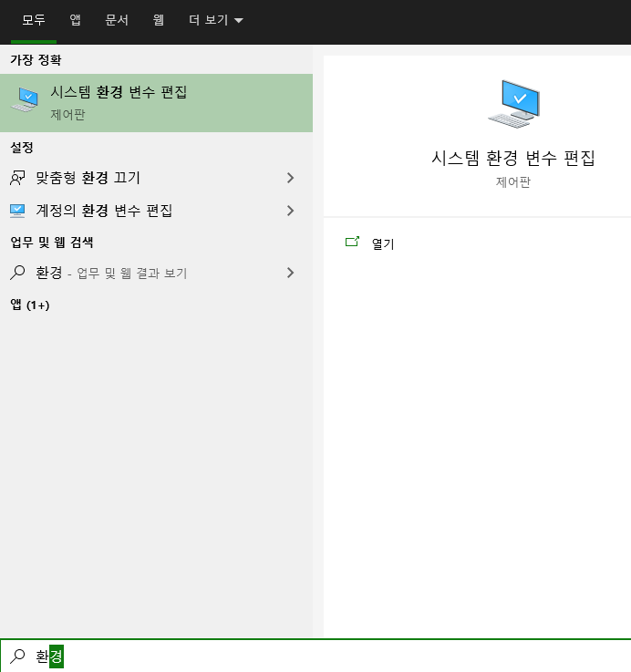Click magnifier icon next to 환경 web result
The image size is (631, 672).
coord(17,273)
